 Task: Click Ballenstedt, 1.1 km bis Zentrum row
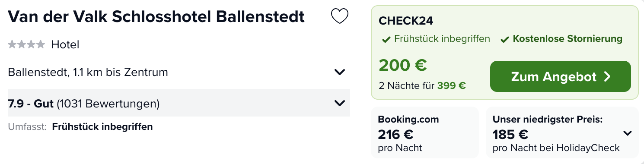[179, 72]
